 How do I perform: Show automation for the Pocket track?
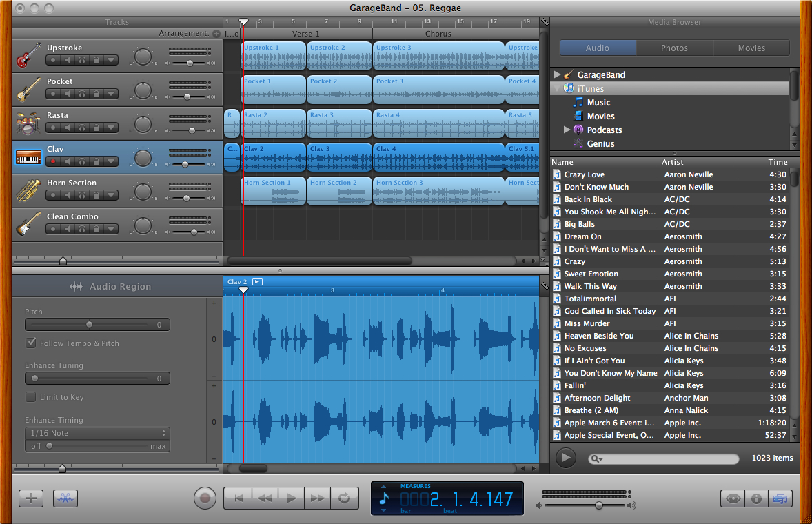coord(111,94)
